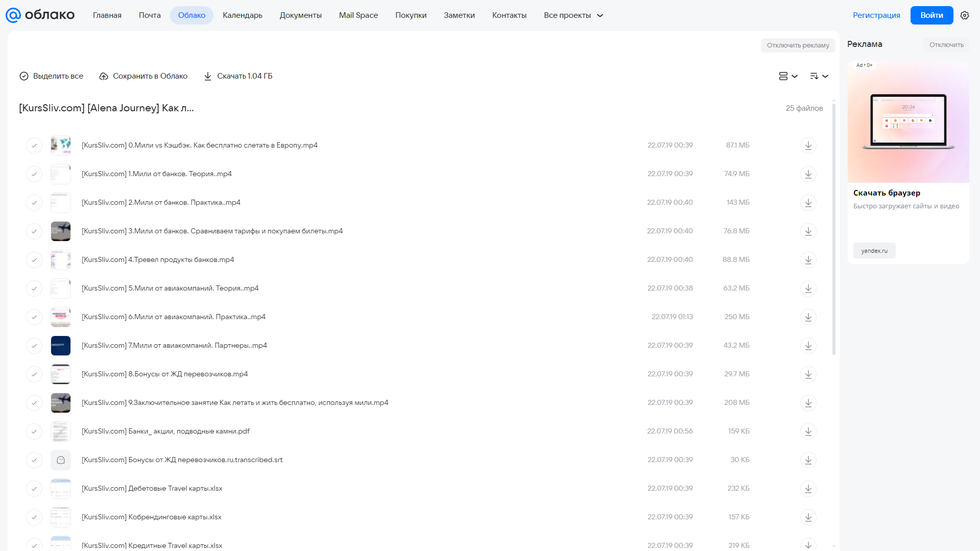This screenshot has width=980, height=551.
Task: Download the 0.Мили vs Кэшбэк video file
Action: 808,146
